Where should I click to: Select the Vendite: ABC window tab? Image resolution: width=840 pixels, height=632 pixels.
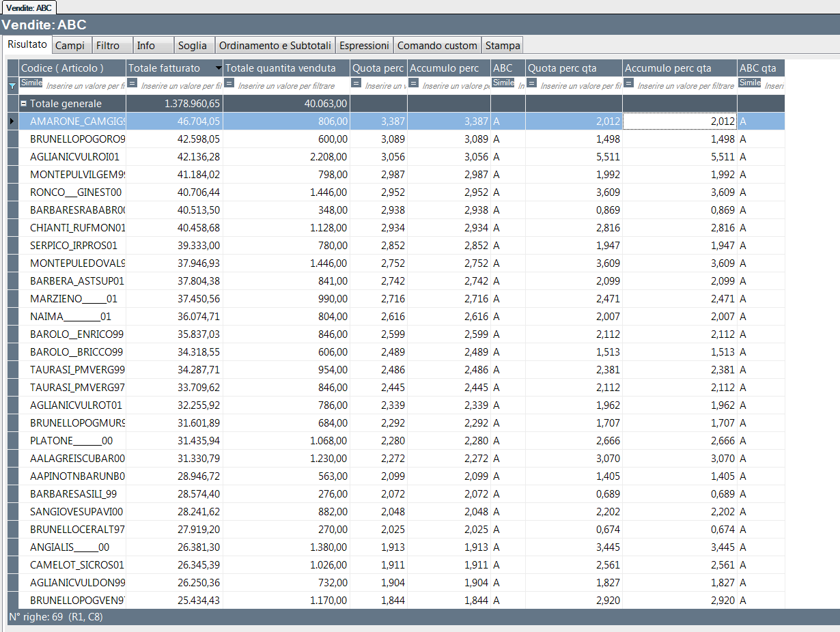tap(29, 8)
